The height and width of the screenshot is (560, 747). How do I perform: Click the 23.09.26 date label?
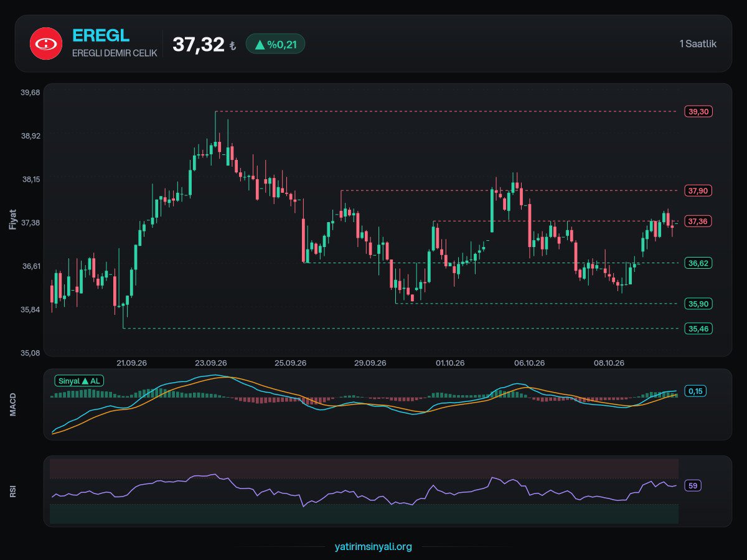(211, 363)
